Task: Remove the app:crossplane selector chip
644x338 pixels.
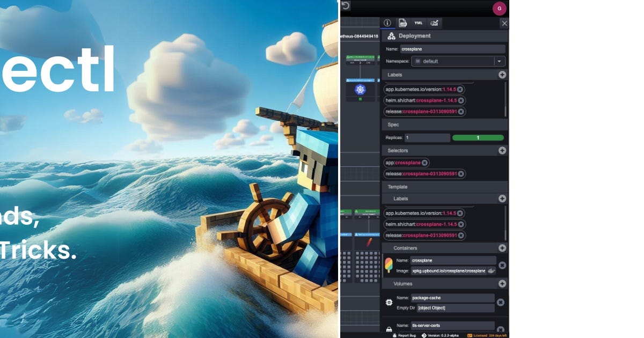Action: pyautogui.click(x=426, y=163)
